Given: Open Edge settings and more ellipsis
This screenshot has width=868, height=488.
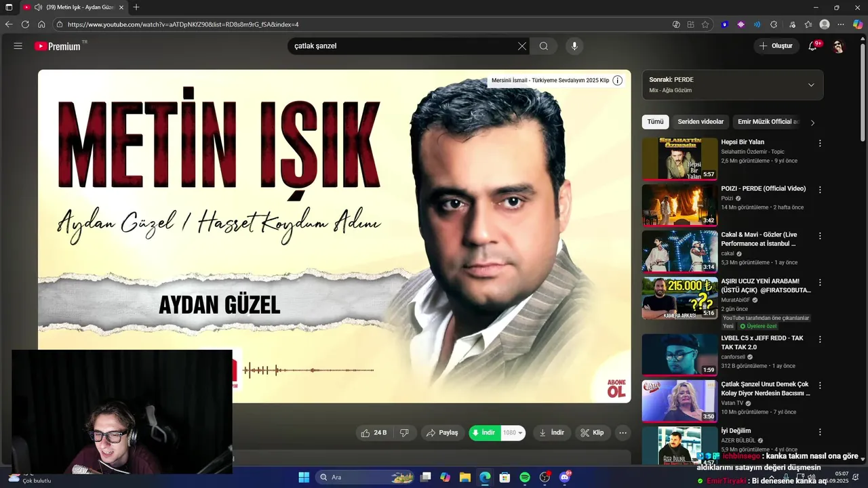Looking at the screenshot, I should coord(841,24).
